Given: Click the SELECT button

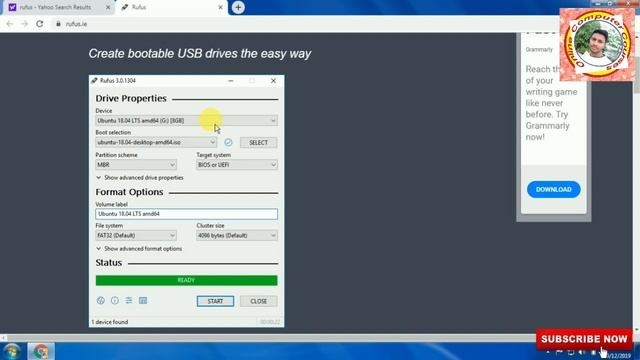Looking at the screenshot, I should pos(258,142).
